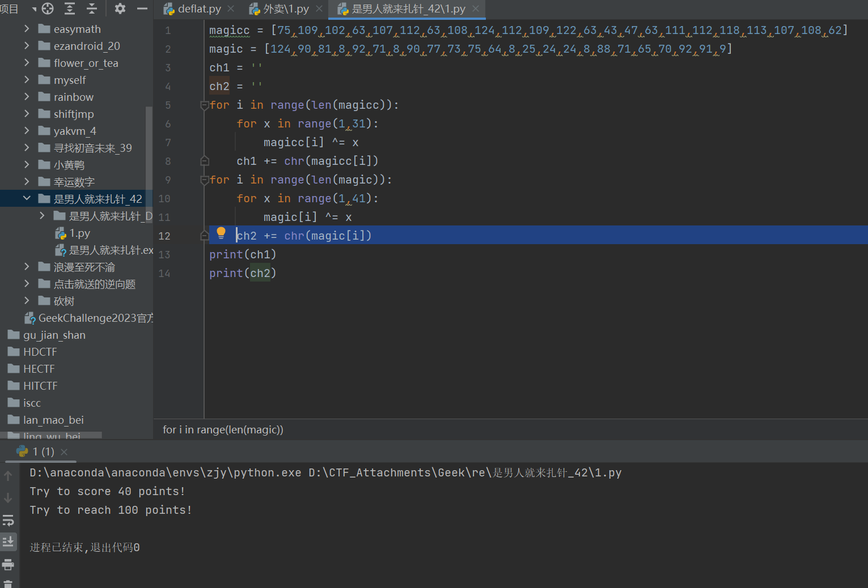Click the trash icon to clear run output
Viewport: 868px width, 588px height.
pos(8,583)
